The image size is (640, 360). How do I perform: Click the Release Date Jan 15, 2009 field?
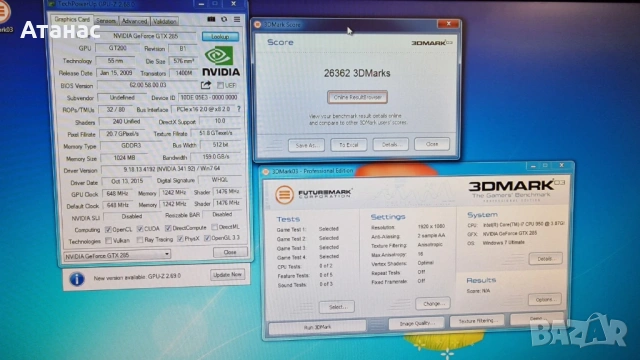(x=116, y=73)
